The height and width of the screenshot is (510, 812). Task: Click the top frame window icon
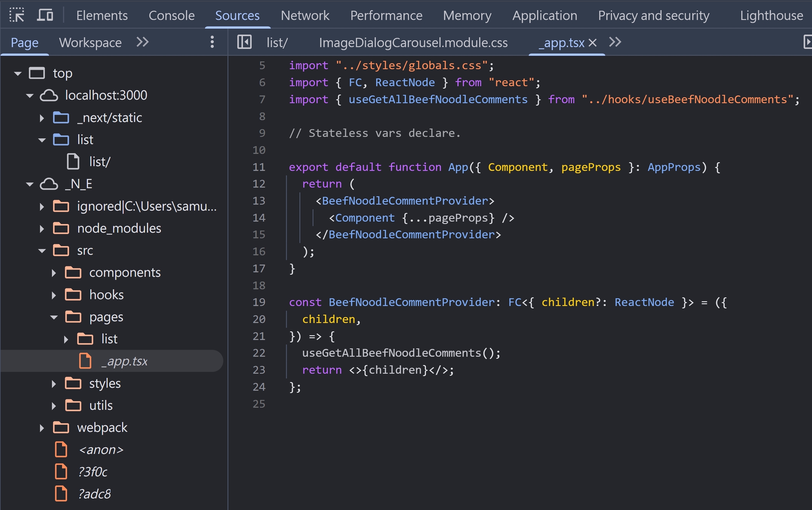point(37,73)
